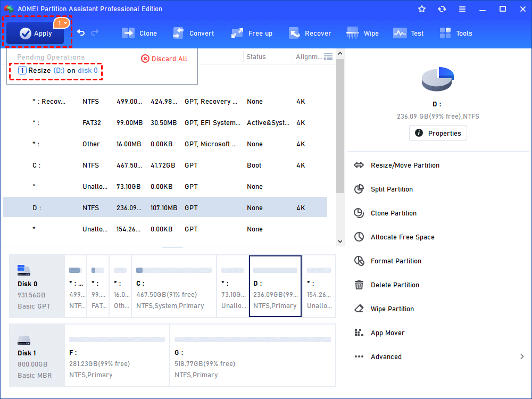The width and height of the screenshot is (532, 399).
Task: Open the Test menu
Action: tap(408, 33)
